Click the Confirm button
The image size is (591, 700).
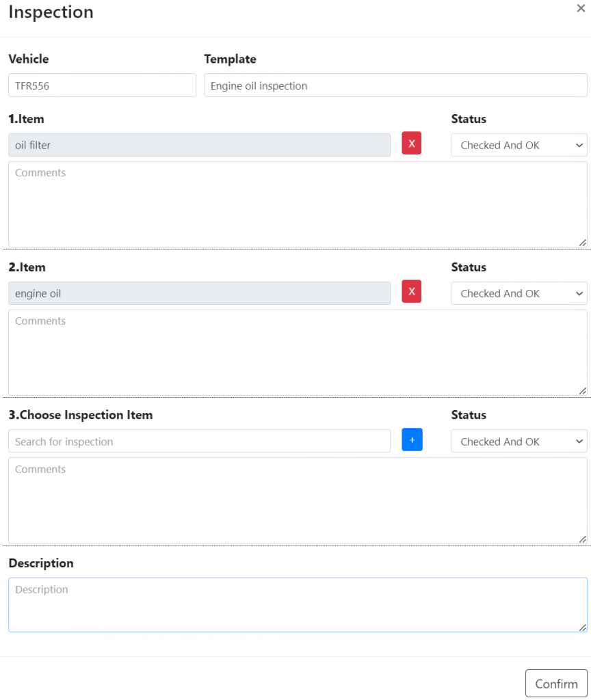point(556,684)
